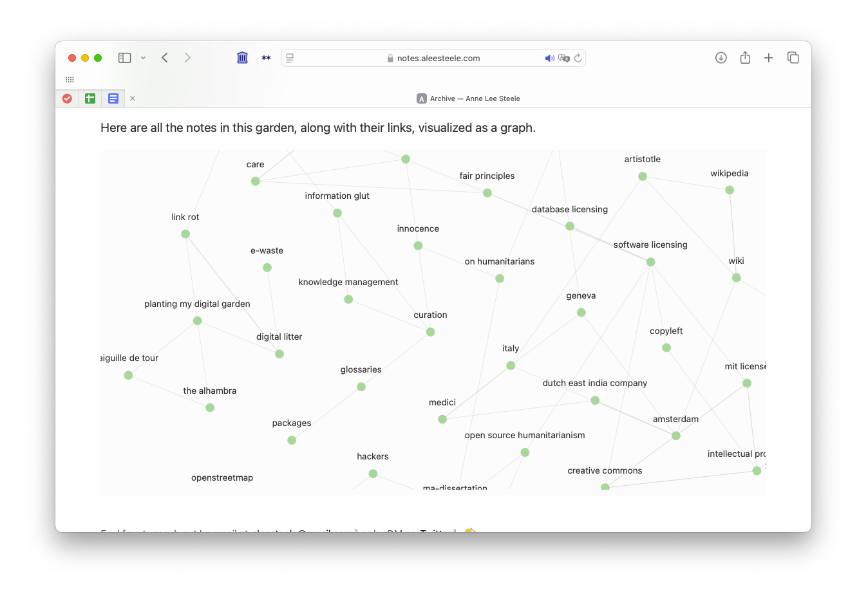
Task: Open the favorites grid icon
Action: [70, 80]
